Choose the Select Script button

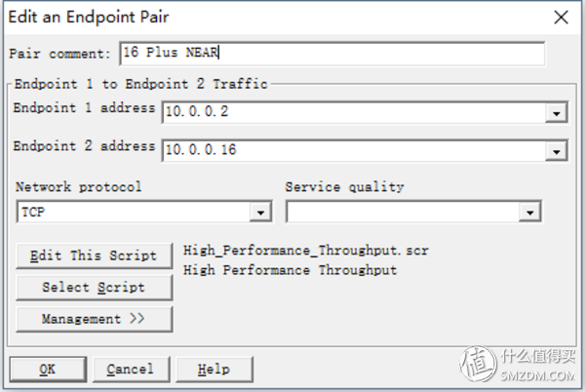[x=94, y=288]
